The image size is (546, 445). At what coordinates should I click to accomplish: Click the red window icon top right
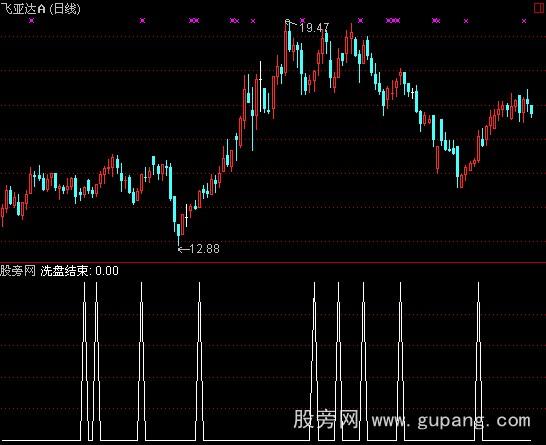pyautogui.click(x=539, y=8)
